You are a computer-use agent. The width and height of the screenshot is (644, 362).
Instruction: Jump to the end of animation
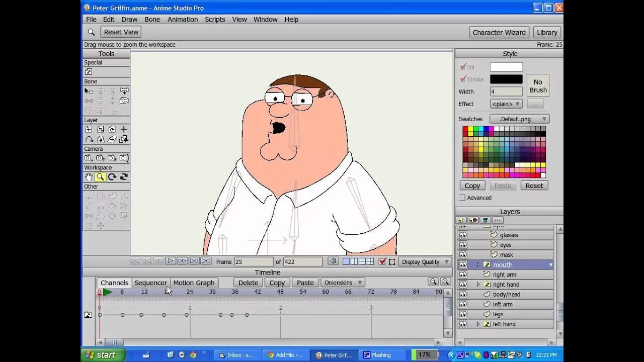coord(206,261)
